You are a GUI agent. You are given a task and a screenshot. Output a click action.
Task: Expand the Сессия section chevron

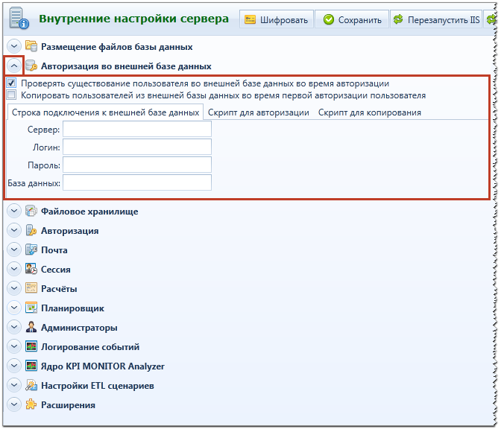14,269
